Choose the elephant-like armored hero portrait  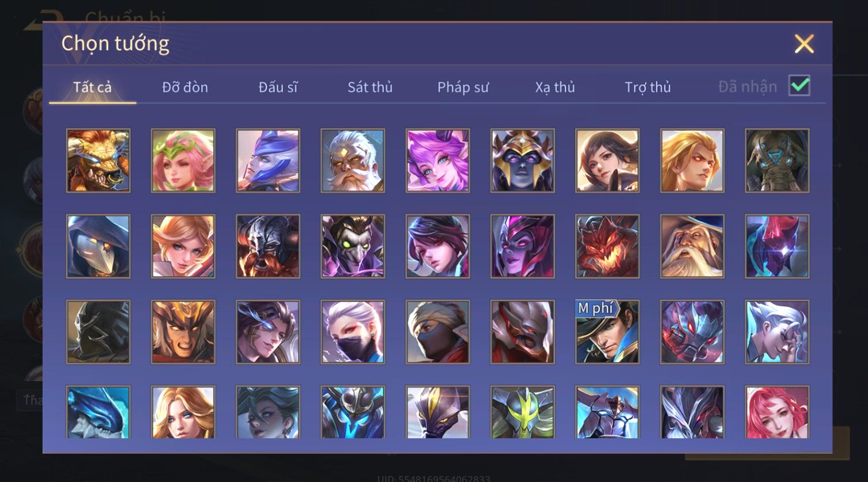[777, 160]
